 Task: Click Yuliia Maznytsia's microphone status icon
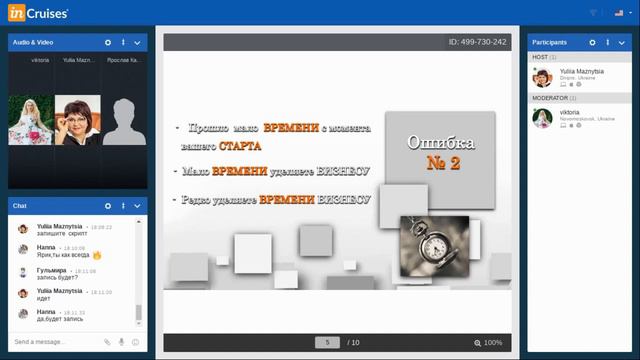[571, 84]
